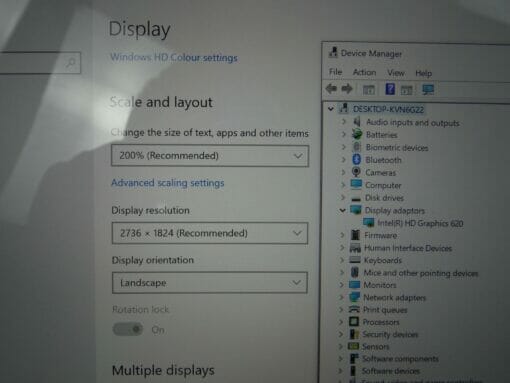The width and height of the screenshot is (510, 383).
Task: Click the Keyboards icon
Action: [x=355, y=260]
